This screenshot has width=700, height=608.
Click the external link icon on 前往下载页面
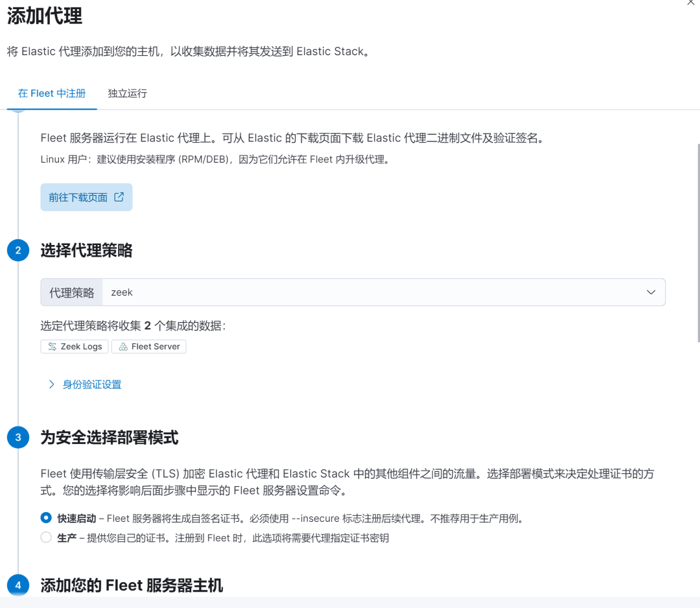tap(119, 197)
